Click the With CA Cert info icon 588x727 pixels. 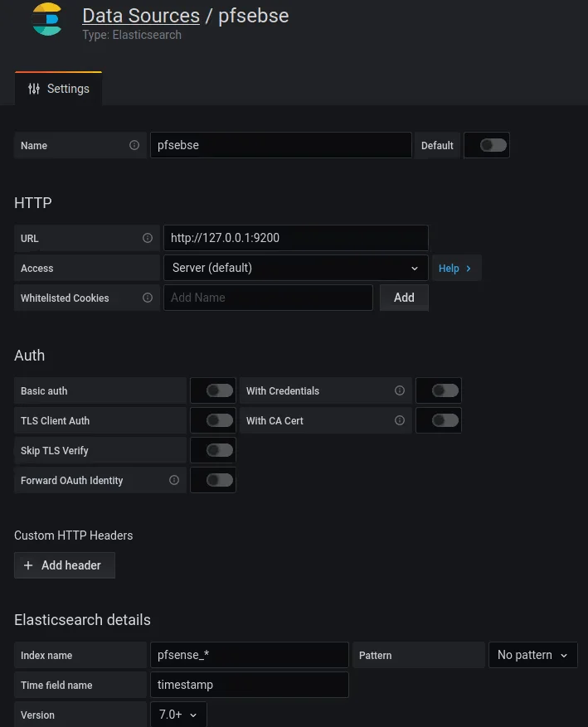tap(400, 420)
